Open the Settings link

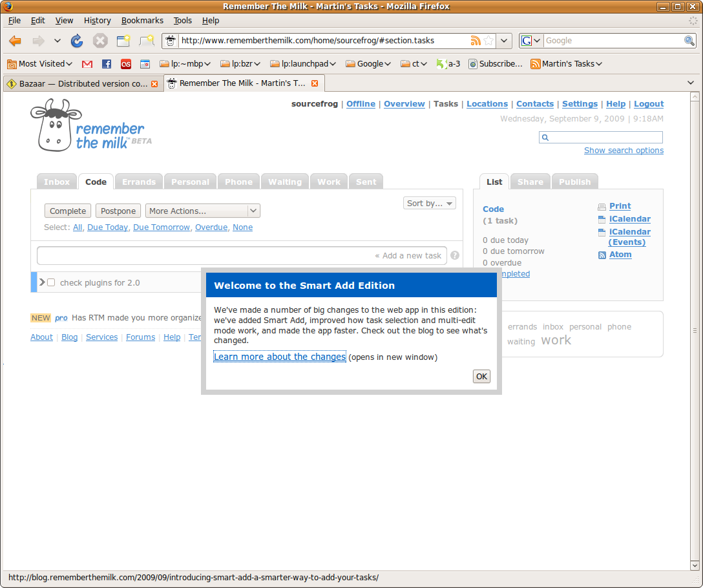[580, 103]
